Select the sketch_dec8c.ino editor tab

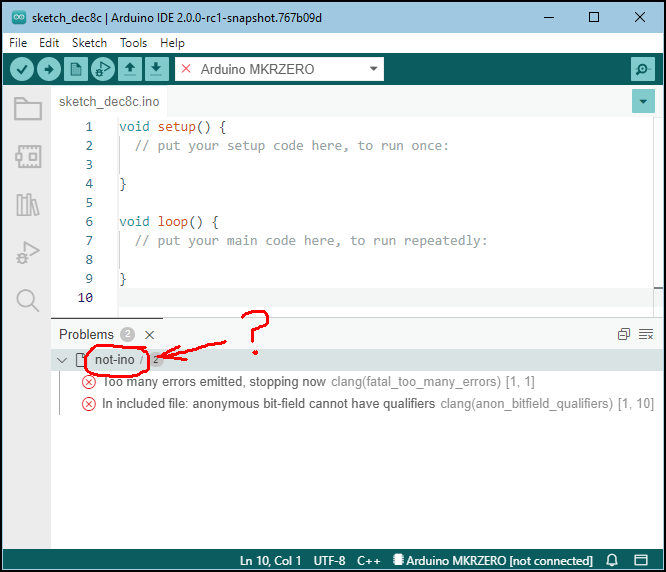tap(109, 101)
